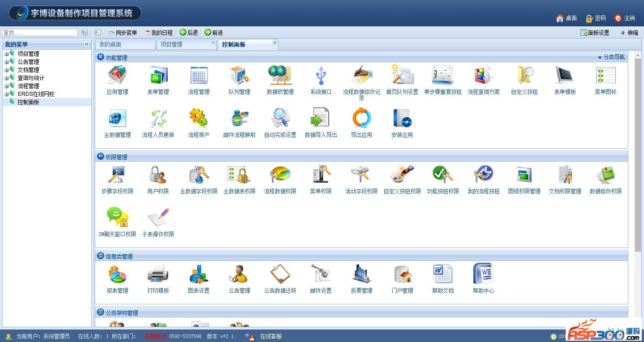
Task: Log out via 注销
Action: click(625, 18)
